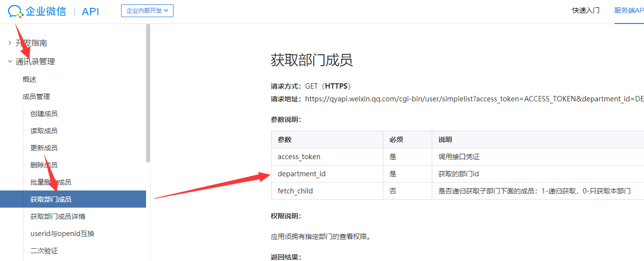
Task: Go to the 二次验证 page
Action: click(44, 251)
